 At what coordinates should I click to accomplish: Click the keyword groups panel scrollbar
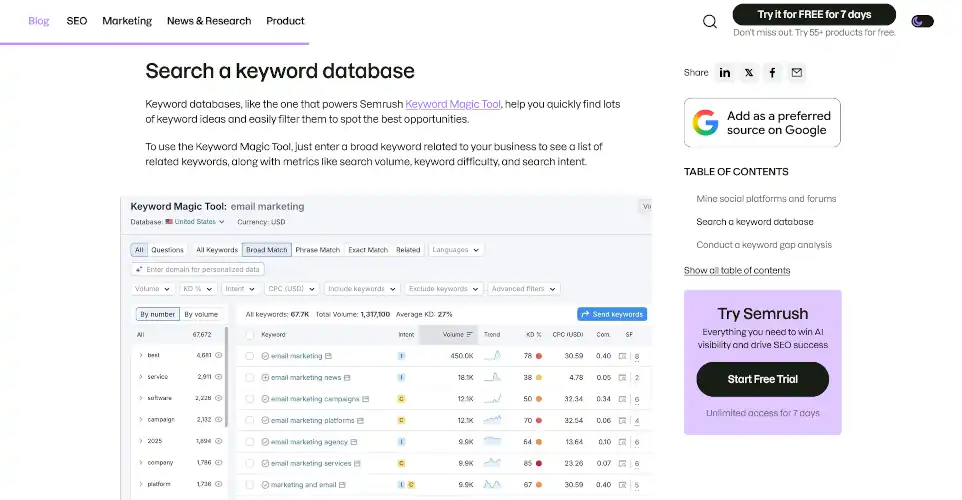coord(226,377)
